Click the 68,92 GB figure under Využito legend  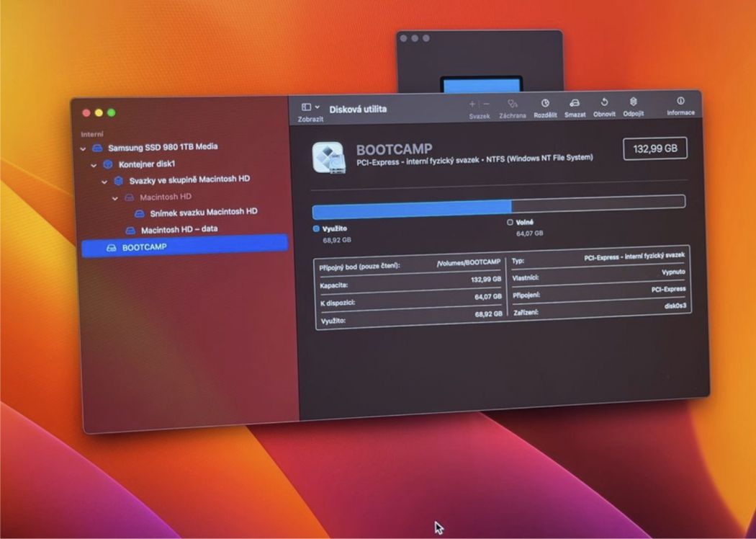(337, 240)
